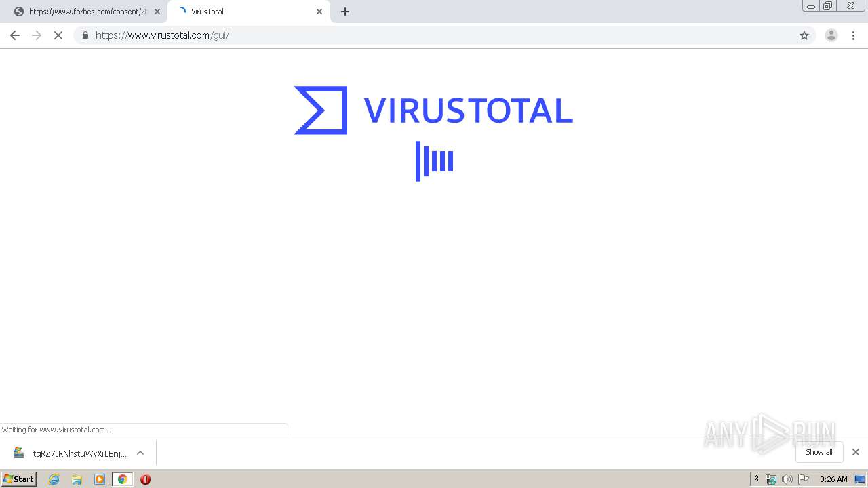The image size is (868, 488).
Task: Click the red Opera taskbar icon
Action: tap(145, 479)
